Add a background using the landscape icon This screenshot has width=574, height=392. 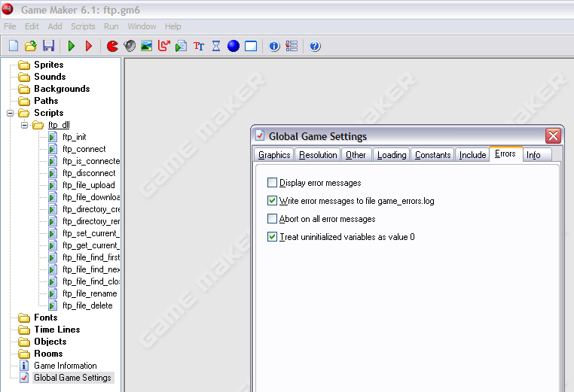pyautogui.click(x=146, y=46)
